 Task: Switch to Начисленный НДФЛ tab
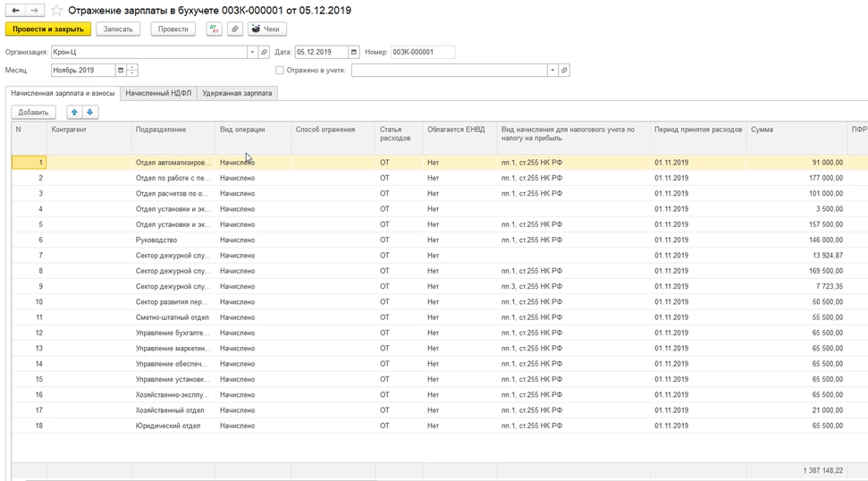(x=158, y=93)
